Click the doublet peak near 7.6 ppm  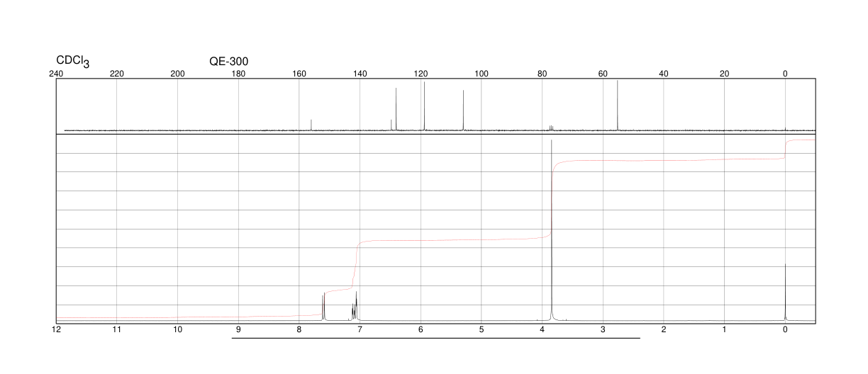pyautogui.click(x=323, y=306)
